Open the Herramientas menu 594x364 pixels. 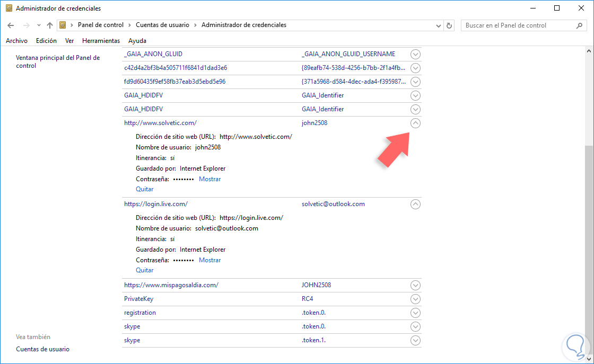coord(101,41)
